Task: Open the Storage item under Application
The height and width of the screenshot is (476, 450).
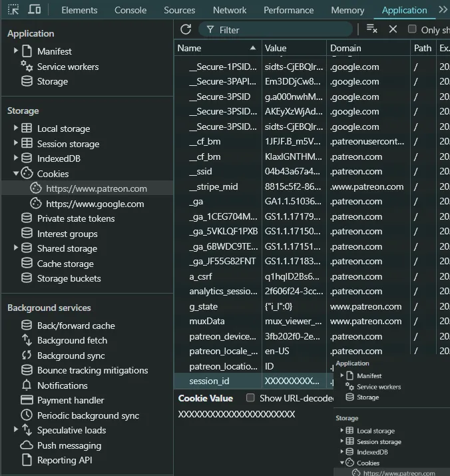Action: pyautogui.click(x=52, y=81)
